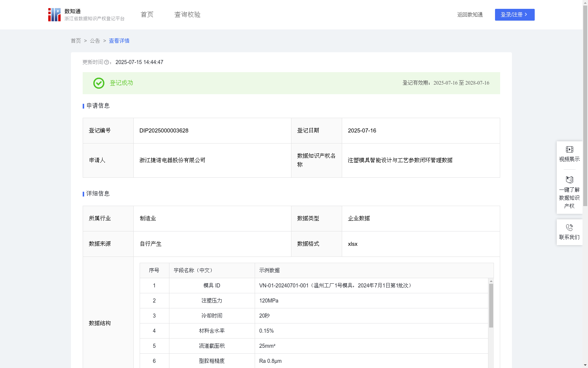The height and width of the screenshot is (368, 588).
Task: Click the 材料含水率 field name
Action: click(212, 331)
